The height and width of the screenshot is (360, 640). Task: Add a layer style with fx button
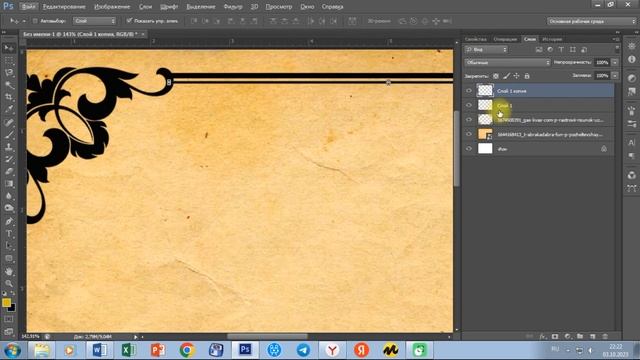pos(542,337)
